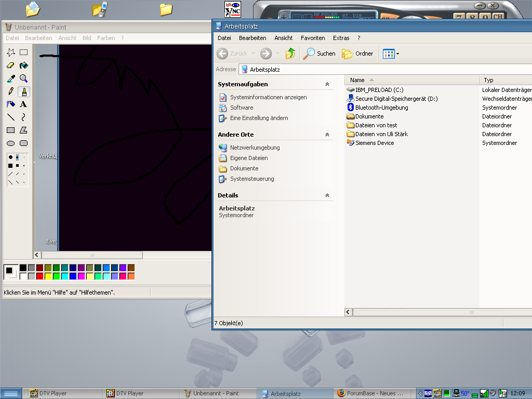This screenshot has height=399, width=532.
Task: Open the mail folder desktop icon
Action: (x=33, y=9)
